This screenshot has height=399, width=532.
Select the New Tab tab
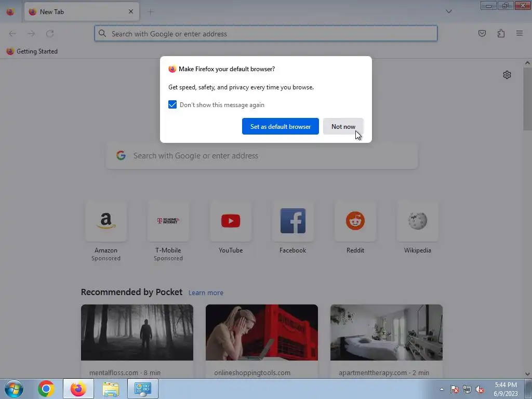82,12
